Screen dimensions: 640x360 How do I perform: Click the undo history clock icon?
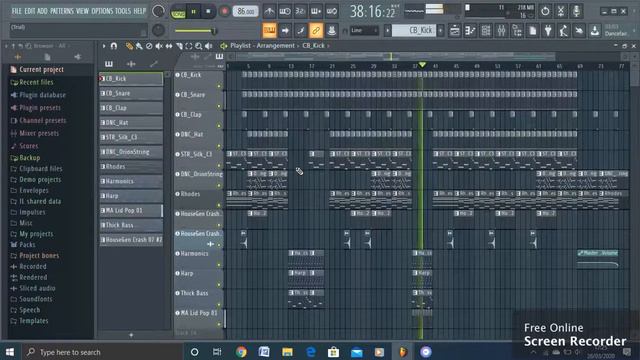545,11
